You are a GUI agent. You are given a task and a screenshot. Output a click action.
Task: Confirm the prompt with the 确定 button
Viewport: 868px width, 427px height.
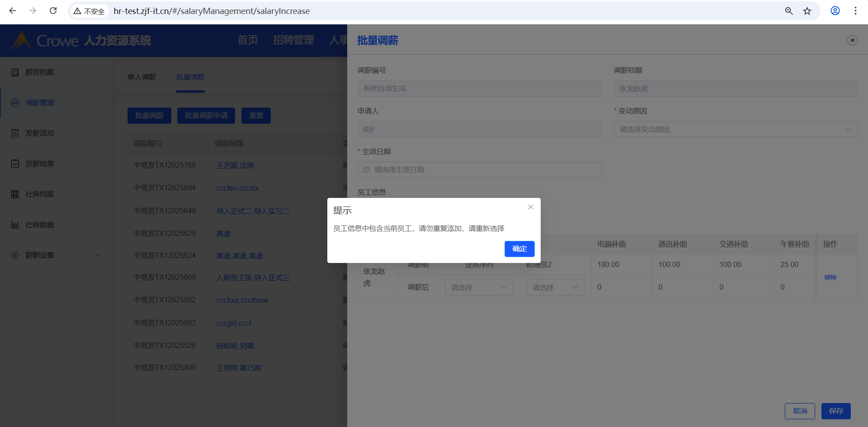[x=519, y=249]
